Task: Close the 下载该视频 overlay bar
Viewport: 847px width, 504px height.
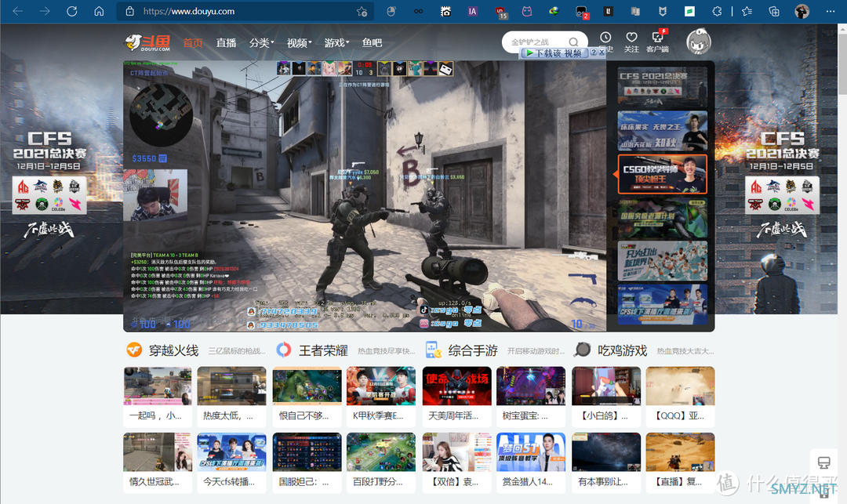Action: [602, 53]
